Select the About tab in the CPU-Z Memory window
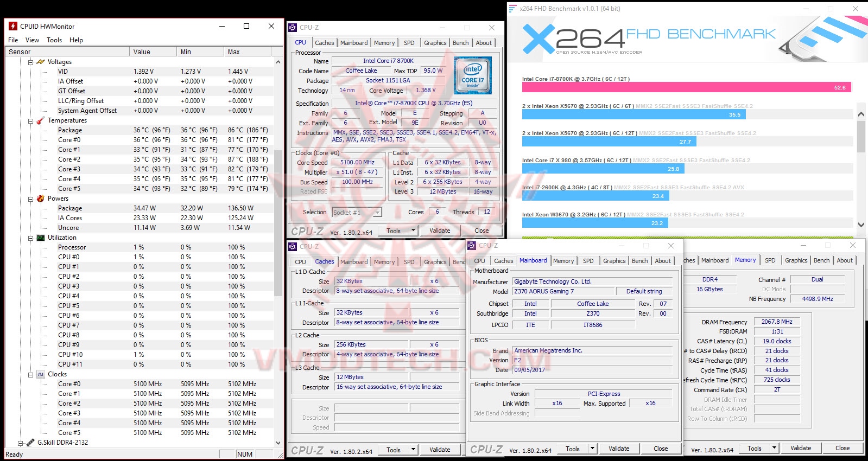 [x=844, y=260]
